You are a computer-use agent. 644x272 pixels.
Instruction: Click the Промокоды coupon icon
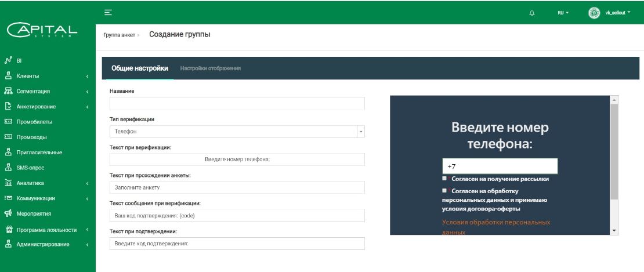coord(8,137)
